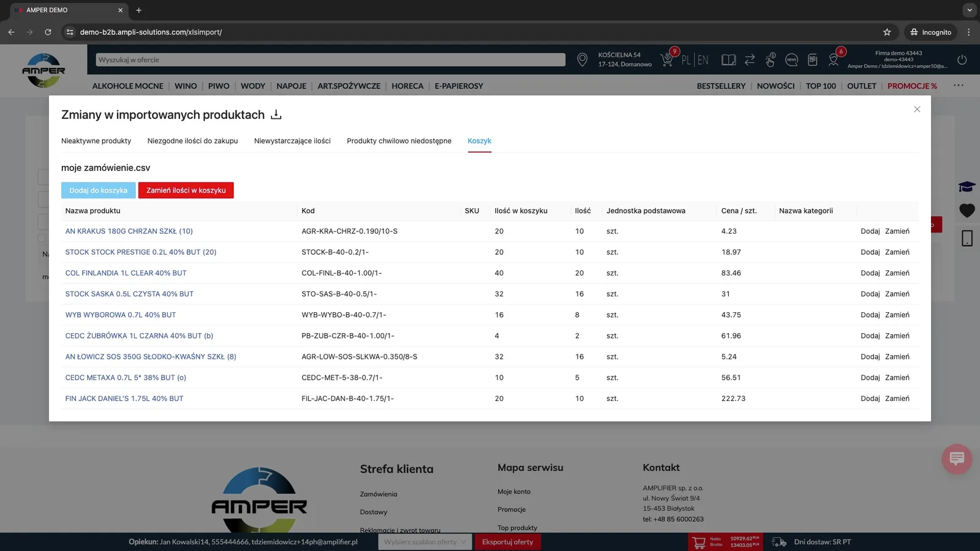Open the News speech bubble icon

point(791,60)
